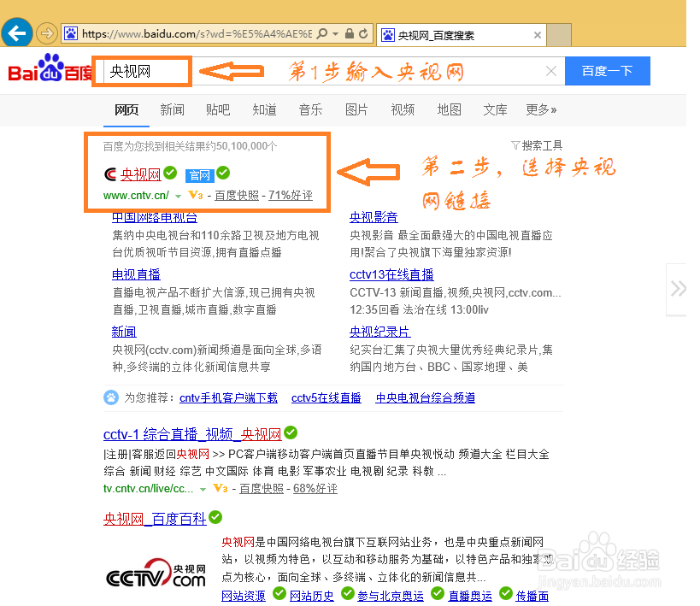The height and width of the screenshot is (606, 700).
Task: Click the CCTV.com logo thumbnail
Action: 156,574
